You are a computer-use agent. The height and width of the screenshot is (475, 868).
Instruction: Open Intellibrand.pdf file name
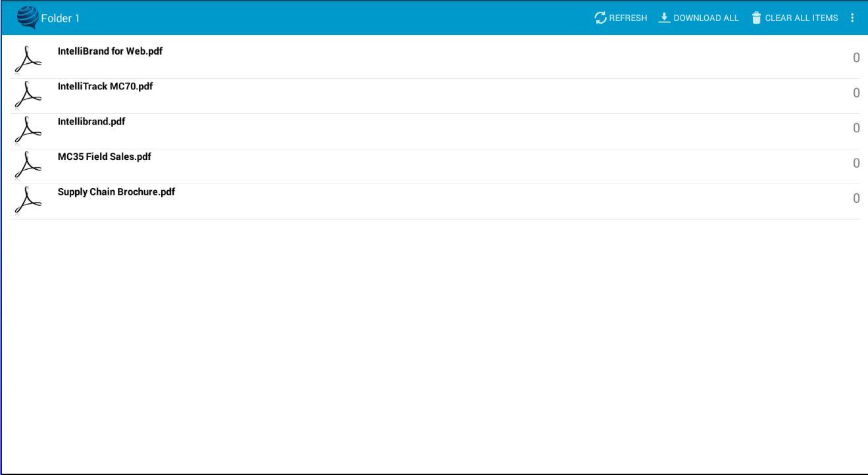coord(91,122)
